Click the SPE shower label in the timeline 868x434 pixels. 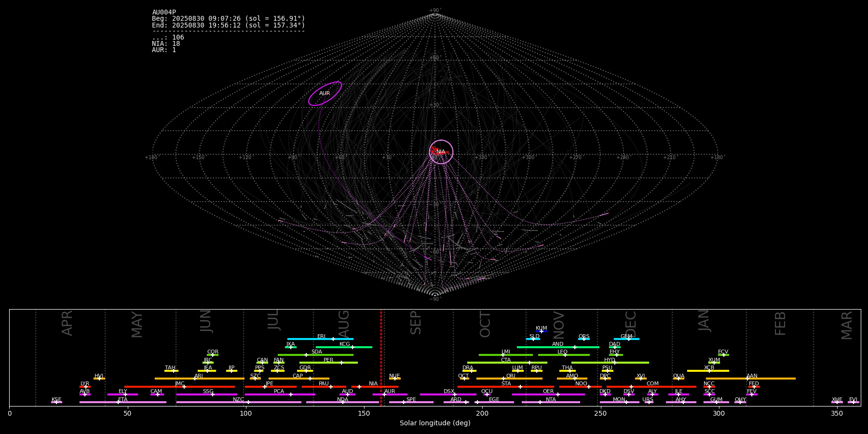[411, 400]
